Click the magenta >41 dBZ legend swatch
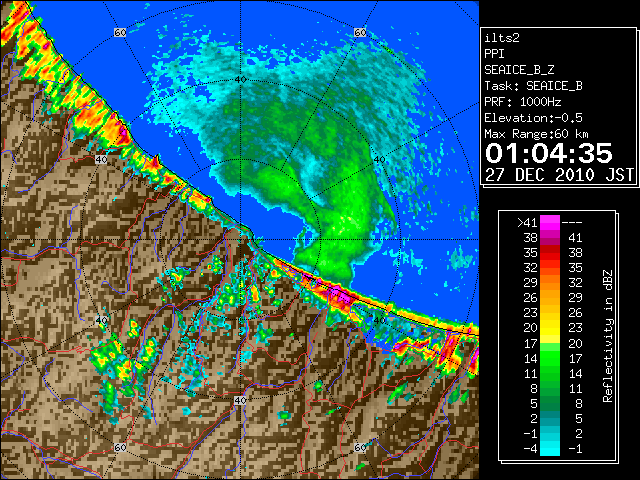This screenshot has width=640, height=480. click(x=550, y=223)
